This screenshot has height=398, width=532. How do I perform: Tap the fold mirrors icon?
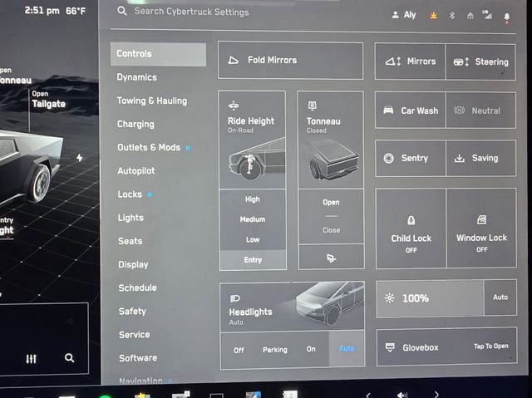(x=233, y=61)
